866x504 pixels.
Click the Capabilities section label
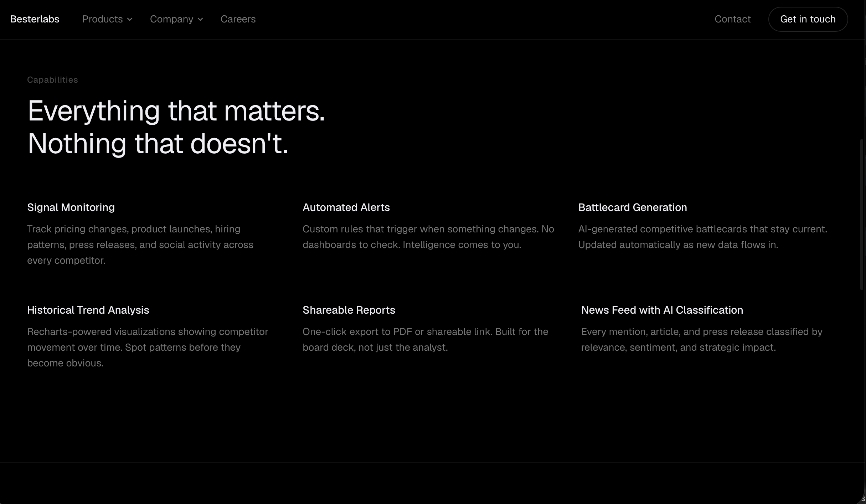coord(52,80)
